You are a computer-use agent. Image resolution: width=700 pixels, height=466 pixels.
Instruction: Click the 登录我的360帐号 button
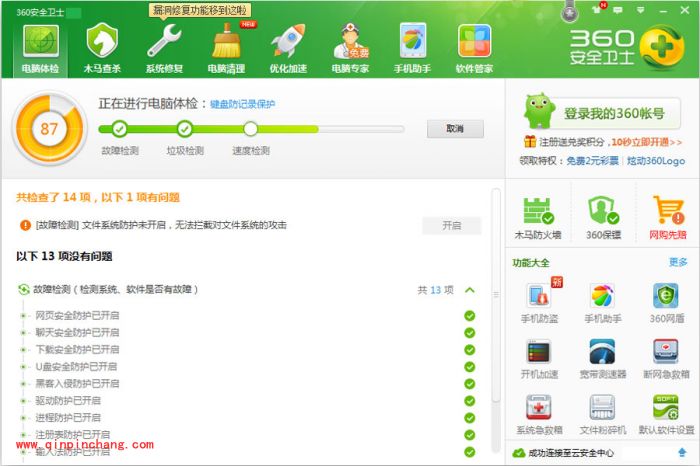[x=614, y=113]
